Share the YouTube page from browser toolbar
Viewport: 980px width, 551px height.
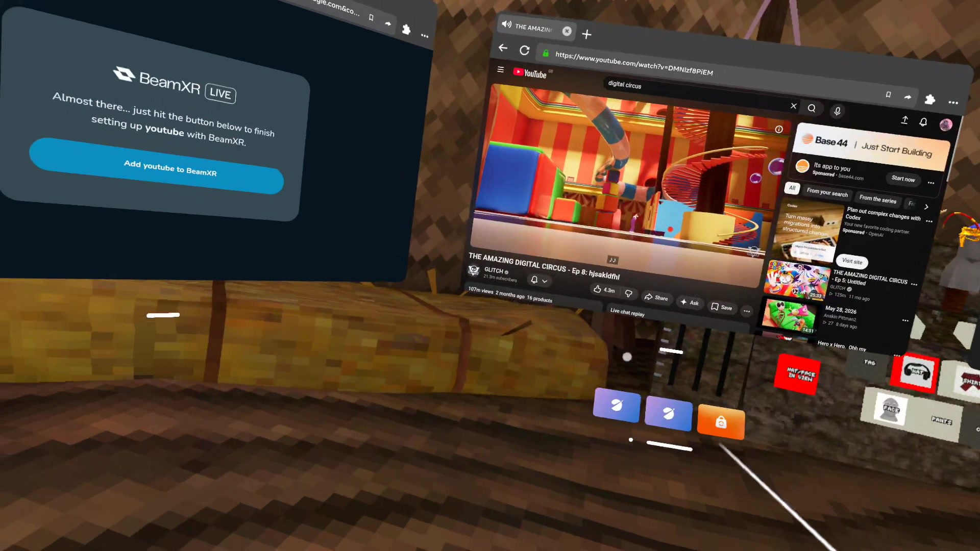(908, 97)
